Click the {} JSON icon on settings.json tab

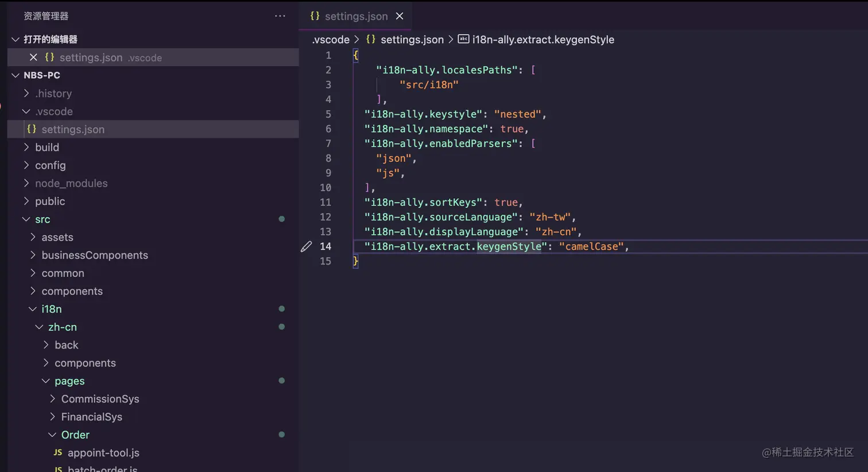[x=315, y=16]
